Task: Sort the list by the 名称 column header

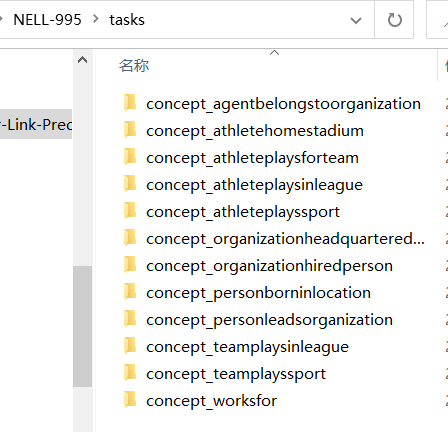Action: pos(134,65)
